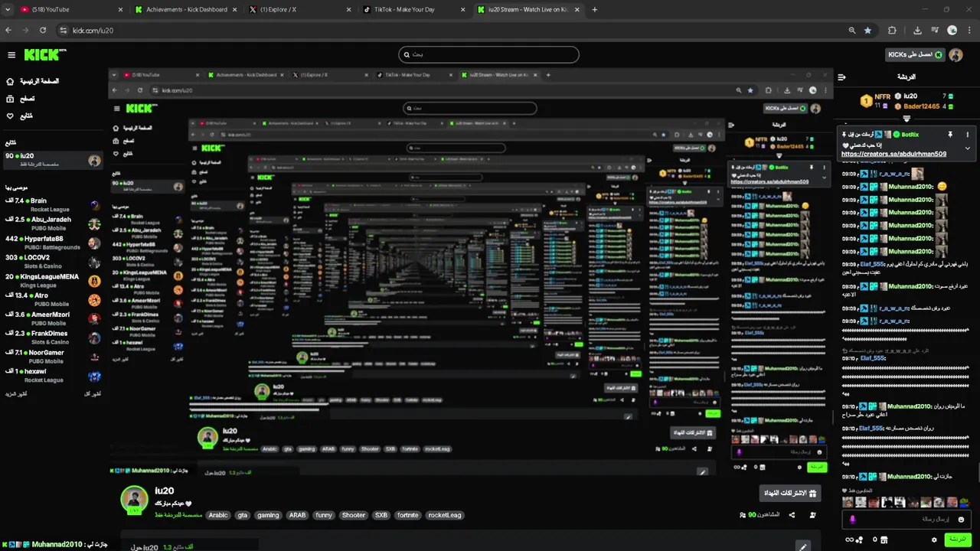Click BotRix username in pinned message
This screenshot has height=551, width=980.
click(x=910, y=135)
